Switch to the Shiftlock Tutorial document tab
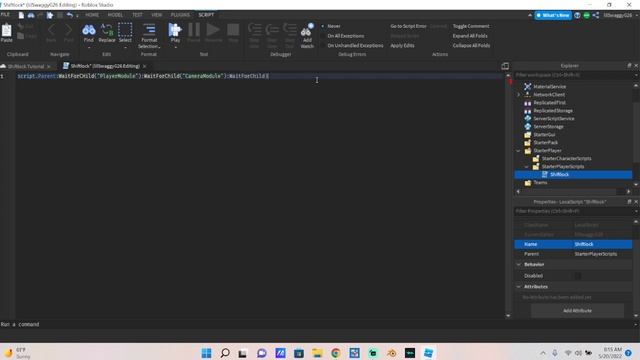Image resolution: width=640 pixels, height=360 pixels. [25, 66]
